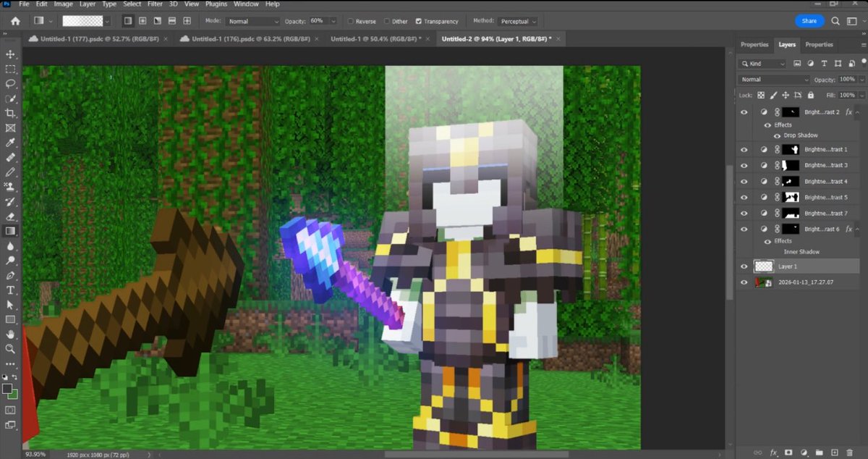Select the Pen tool
868x459 pixels.
click(x=10, y=275)
